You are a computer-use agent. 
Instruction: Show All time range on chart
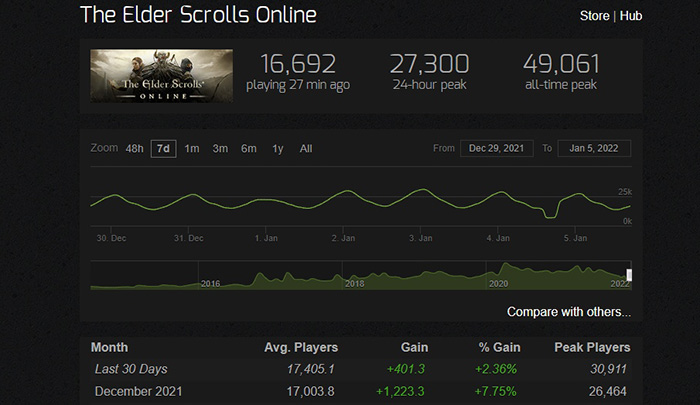(x=306, y=149)
